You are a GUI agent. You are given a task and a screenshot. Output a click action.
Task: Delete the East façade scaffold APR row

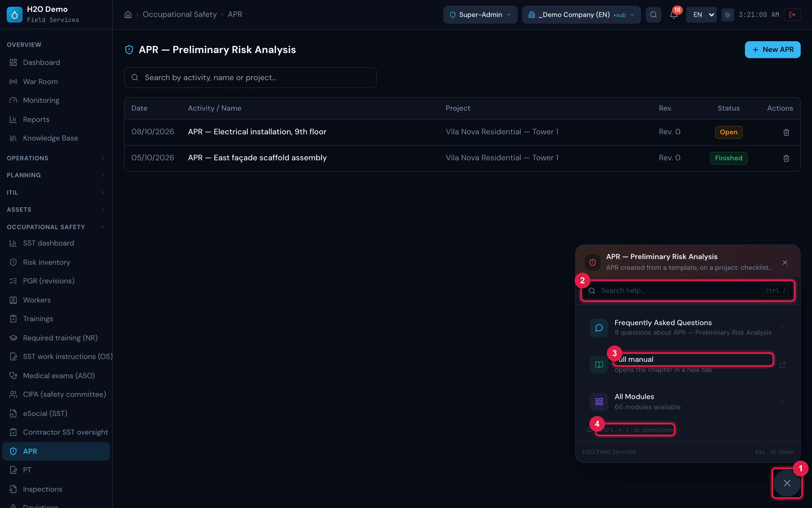(786, 158)
